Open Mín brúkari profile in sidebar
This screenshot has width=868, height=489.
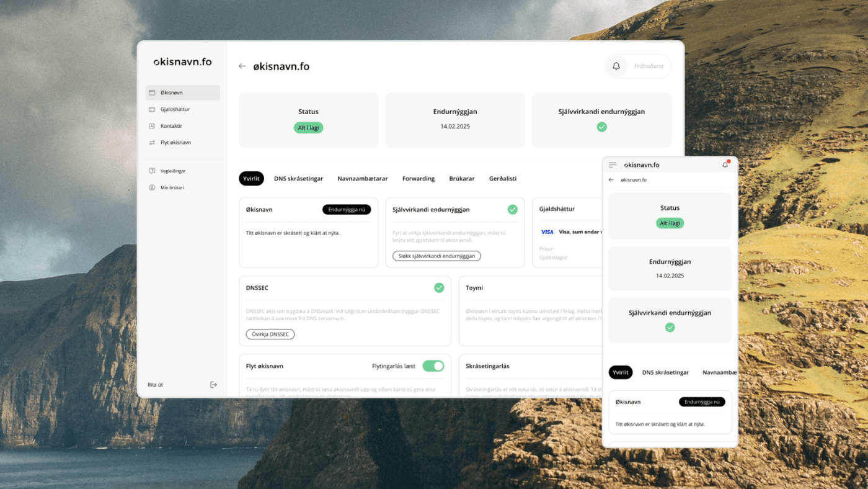172,187
